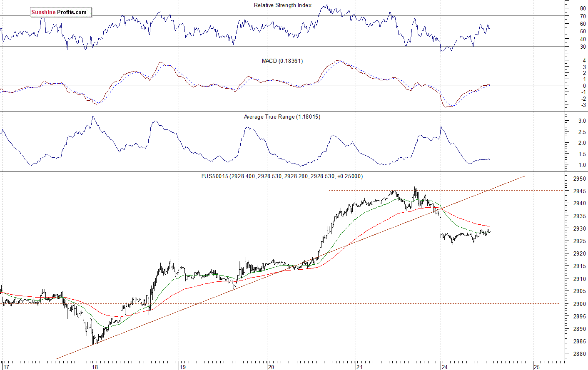This screenshot has height=370, width=588.
Task: Click date label 21 on time axis
Action: (359, 367)
